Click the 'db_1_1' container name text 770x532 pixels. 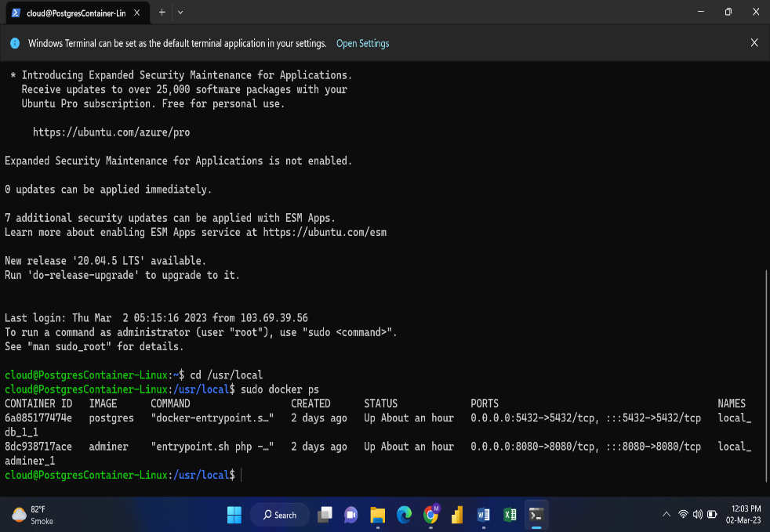coord(22,432)
